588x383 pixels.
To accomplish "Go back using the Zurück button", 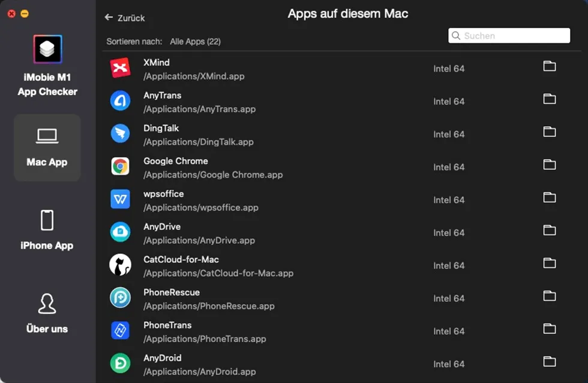I will [124, 18].
